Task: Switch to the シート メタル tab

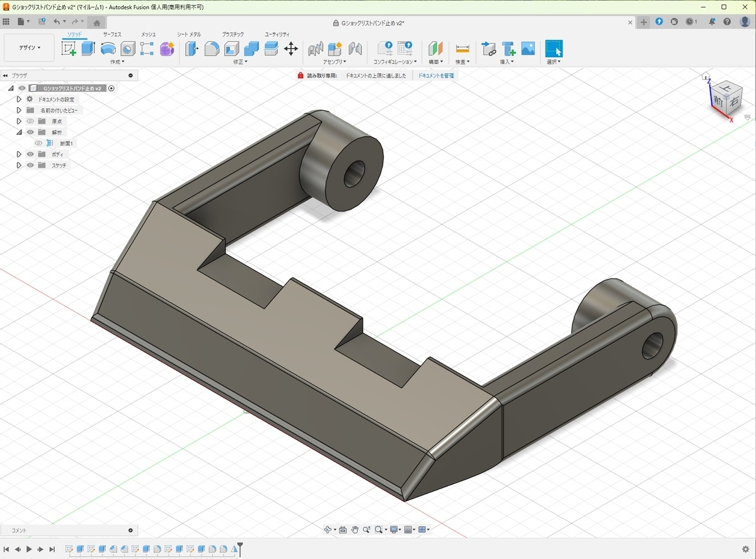Action: click(189, 34)
